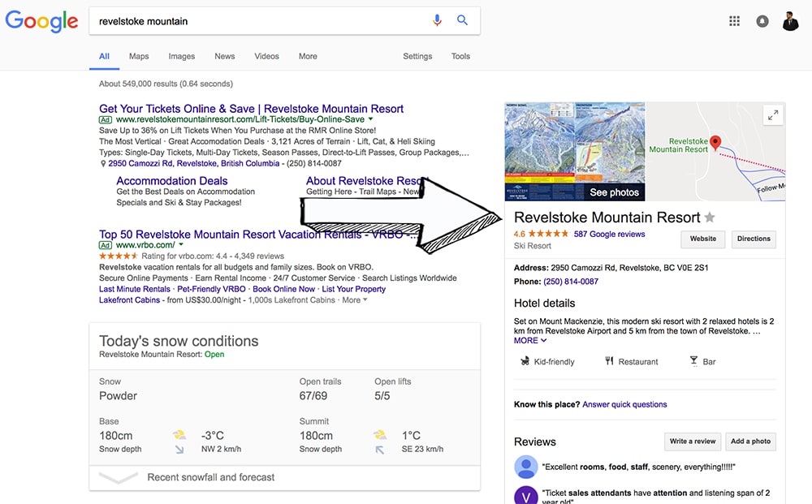812x504 pixels.
Task: Click the Restaurant amenity icon
Action: [609, 361]
